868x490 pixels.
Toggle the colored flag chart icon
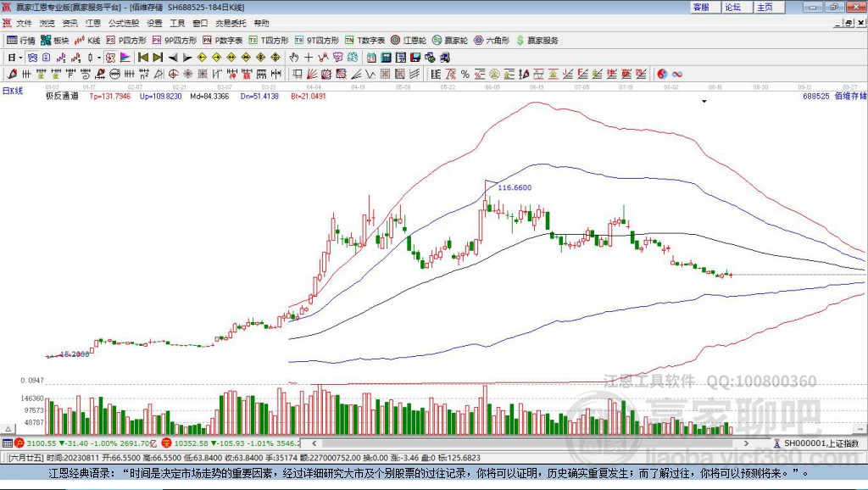point(125,58)
